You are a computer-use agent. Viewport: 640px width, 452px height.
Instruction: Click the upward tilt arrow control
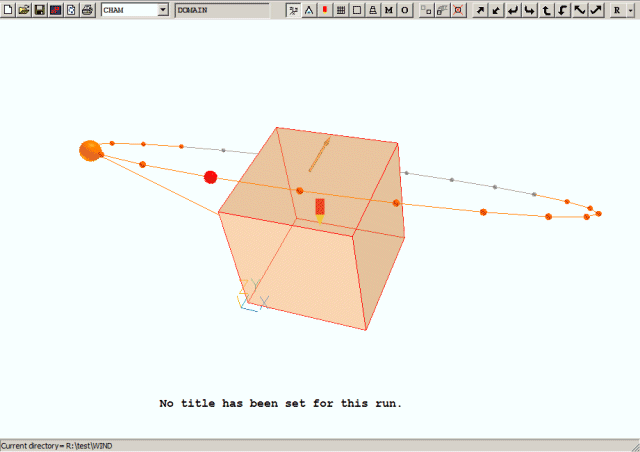click(x=546, y=10)
